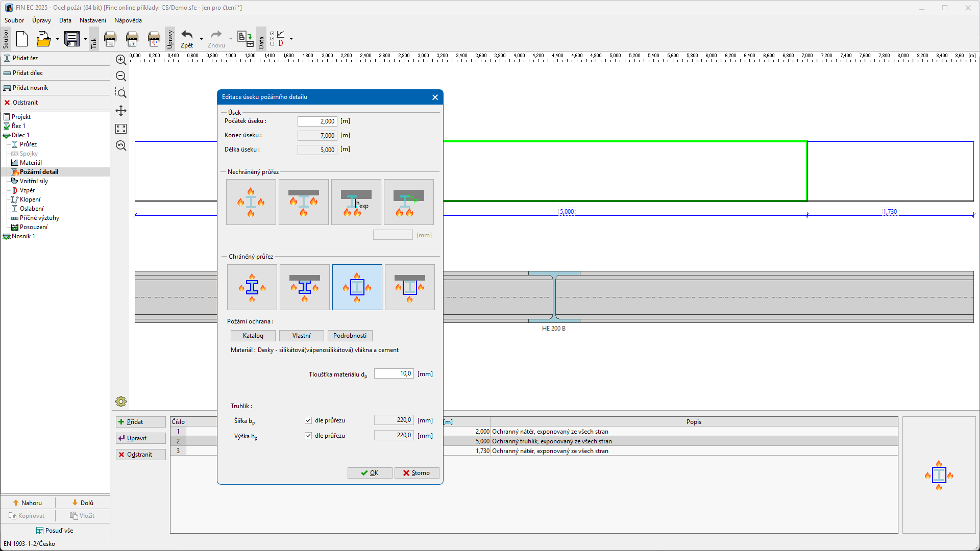Open the save options dropdown arrow
The width and height of the screenshot is (980, 551).
pos(85,39)
